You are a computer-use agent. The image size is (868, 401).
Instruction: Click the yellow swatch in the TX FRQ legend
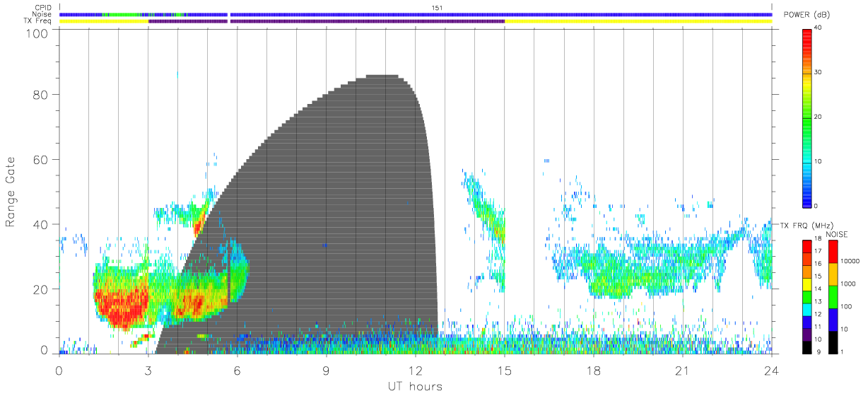click(x=807, y=285)
